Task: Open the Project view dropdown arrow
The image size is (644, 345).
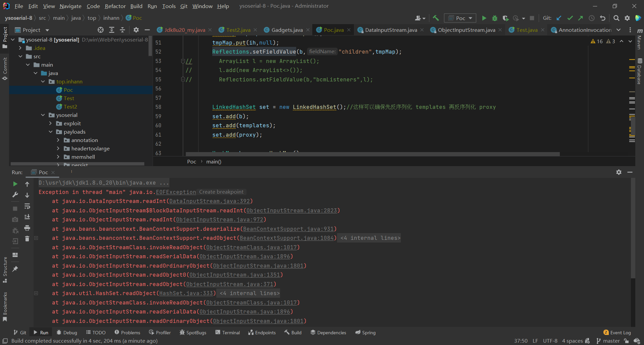Action: coord(47,30)
